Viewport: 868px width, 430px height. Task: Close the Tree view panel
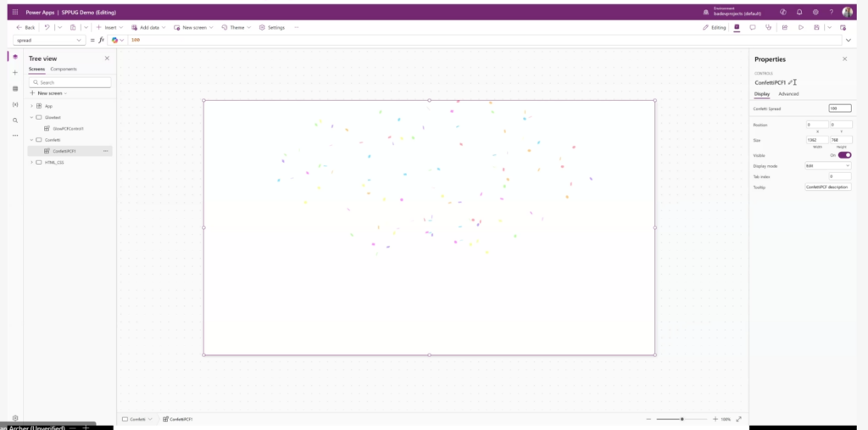pyautogui.click(x=107, y=59)
